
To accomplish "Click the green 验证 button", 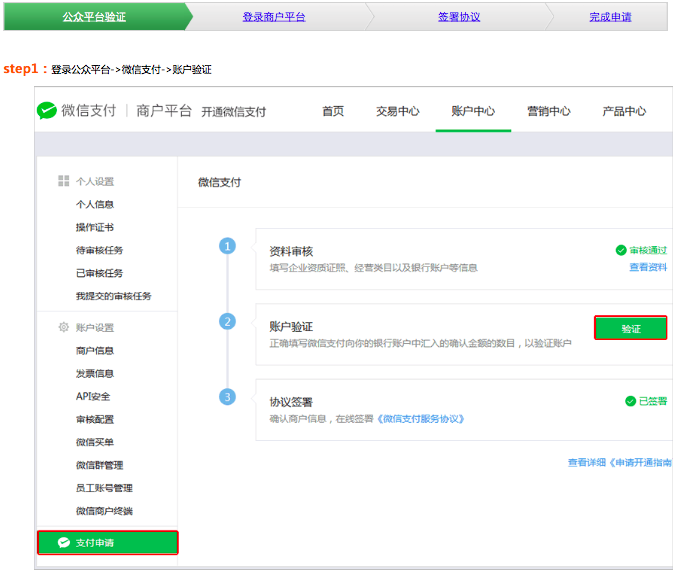I will (631, 328).
